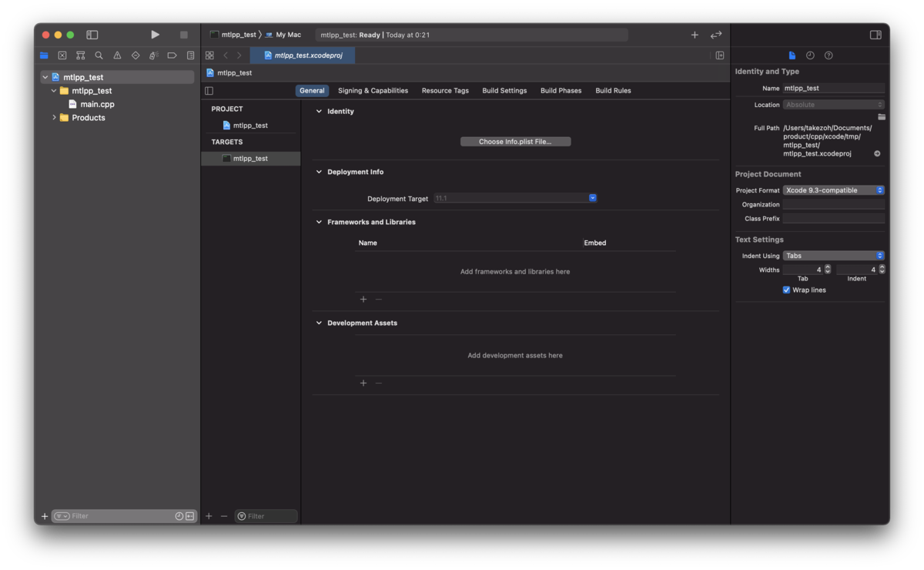Show the History inspector

[x=810, y=55]
